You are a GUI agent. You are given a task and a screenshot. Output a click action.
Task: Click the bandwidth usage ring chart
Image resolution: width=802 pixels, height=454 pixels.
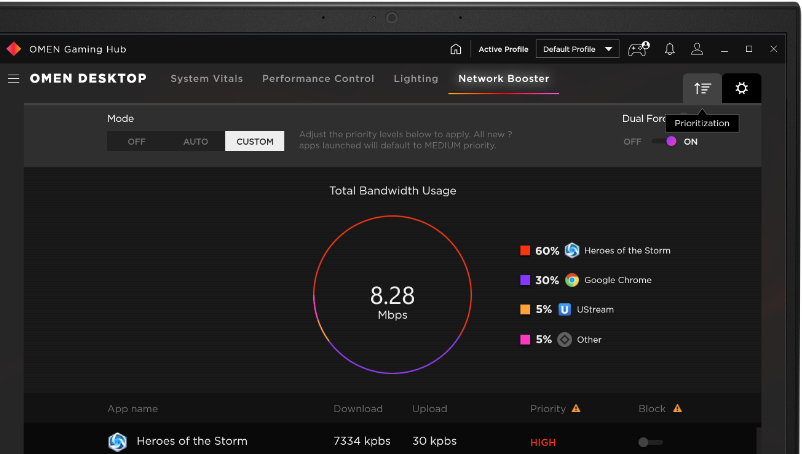pyautogui.click(x=392, y=294)
